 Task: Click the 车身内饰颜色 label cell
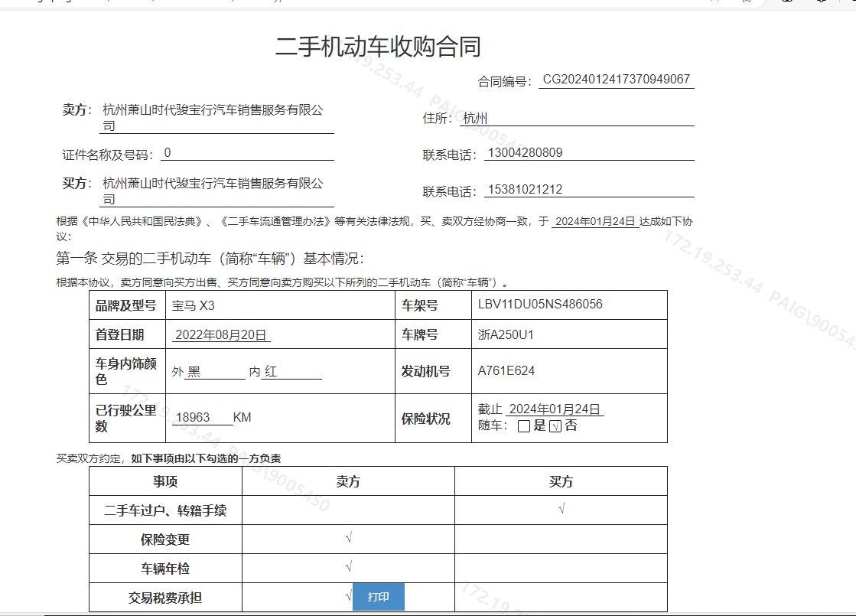click(x=127, y=371)
